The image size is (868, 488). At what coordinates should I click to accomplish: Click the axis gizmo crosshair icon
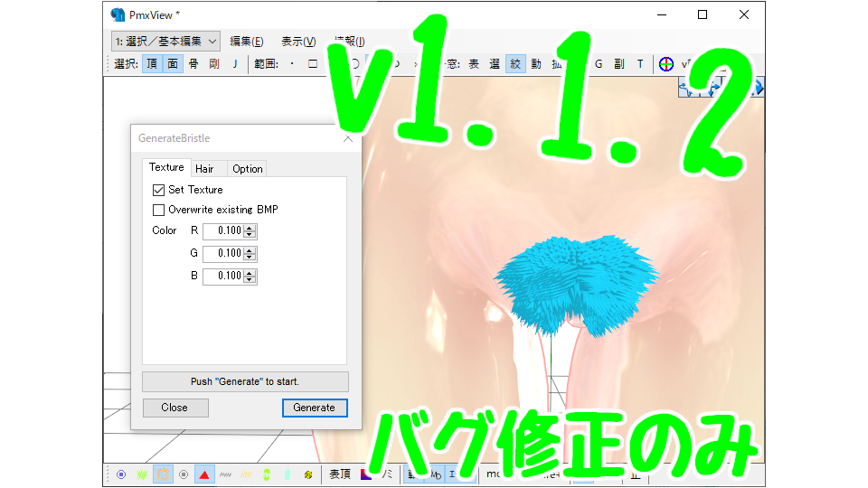666,64
